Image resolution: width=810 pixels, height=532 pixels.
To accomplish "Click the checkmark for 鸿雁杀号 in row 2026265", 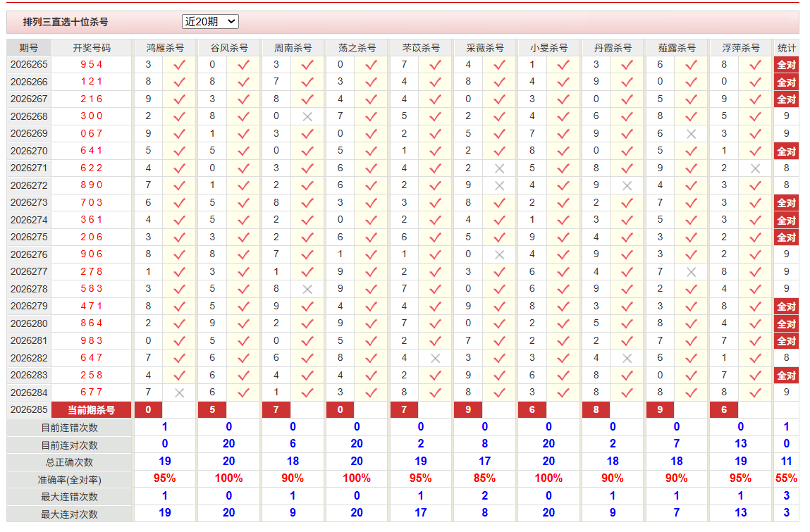I will click(179, 65).
